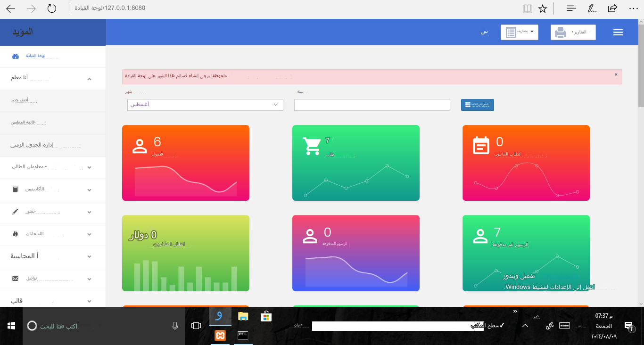Click the blue load list button
644x345 pixels.
tap(477, 105)
